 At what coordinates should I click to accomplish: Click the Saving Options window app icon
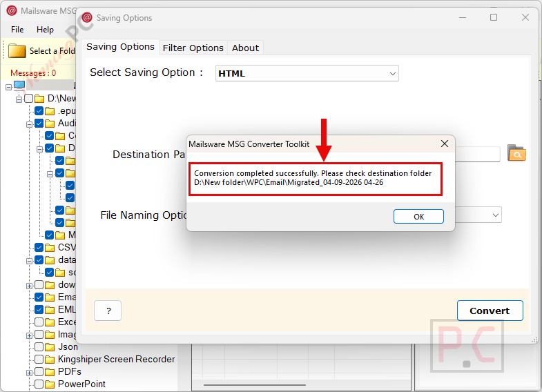(87, 17)
